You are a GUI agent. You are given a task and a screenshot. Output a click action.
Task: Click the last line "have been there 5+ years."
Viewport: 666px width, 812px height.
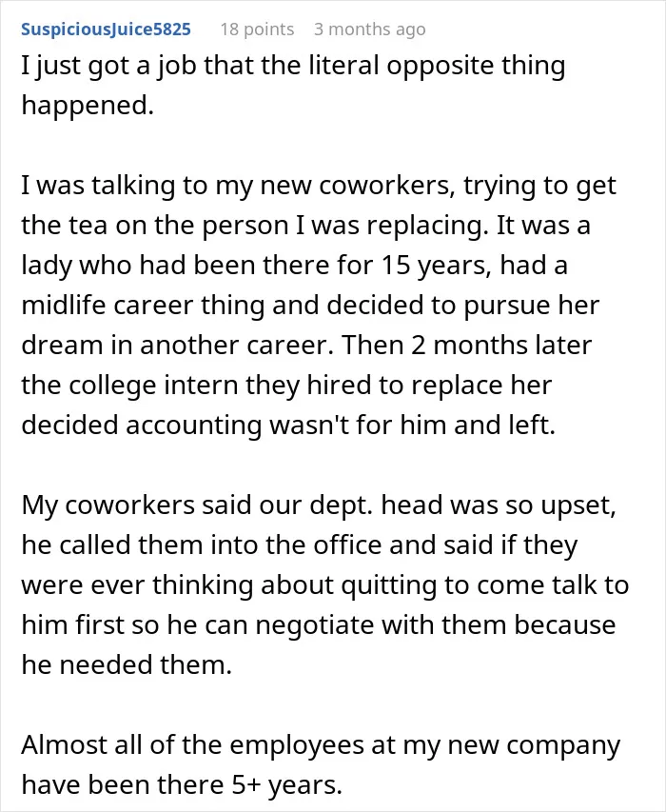(182, 786)
